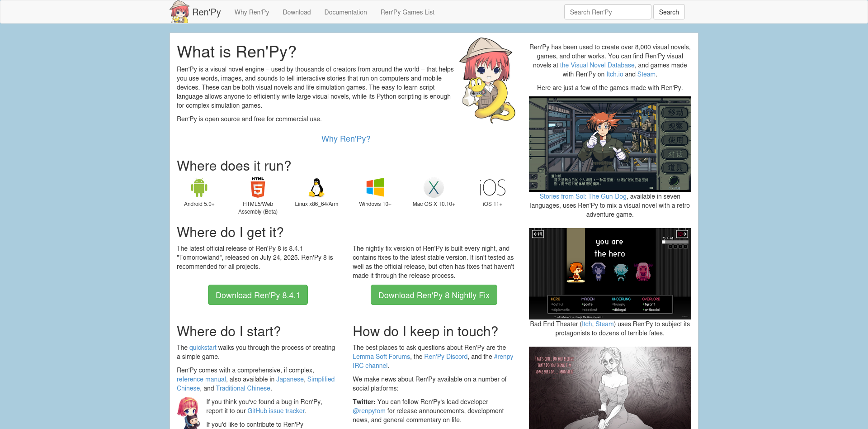The width and height of the screenshot is (868, 429).
Task: Go to Documentation in the navbar
Action: (345, 12)
